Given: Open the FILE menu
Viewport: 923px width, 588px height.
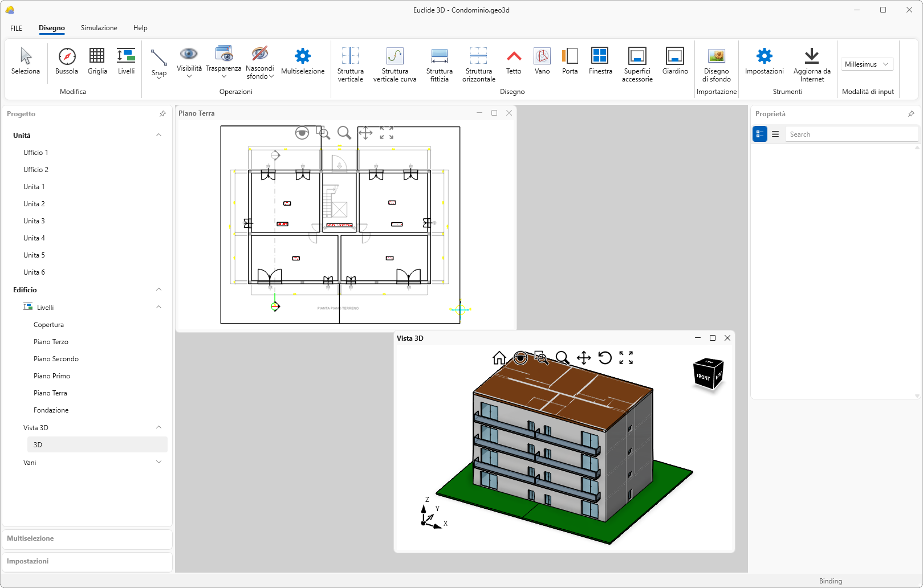Looking at the screenshot, I should [16, 28].
